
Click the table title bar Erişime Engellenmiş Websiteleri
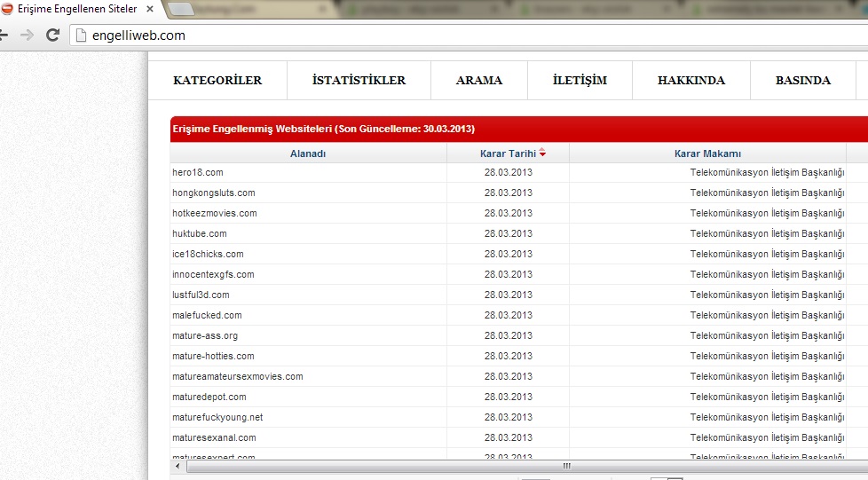click(519, 129)
